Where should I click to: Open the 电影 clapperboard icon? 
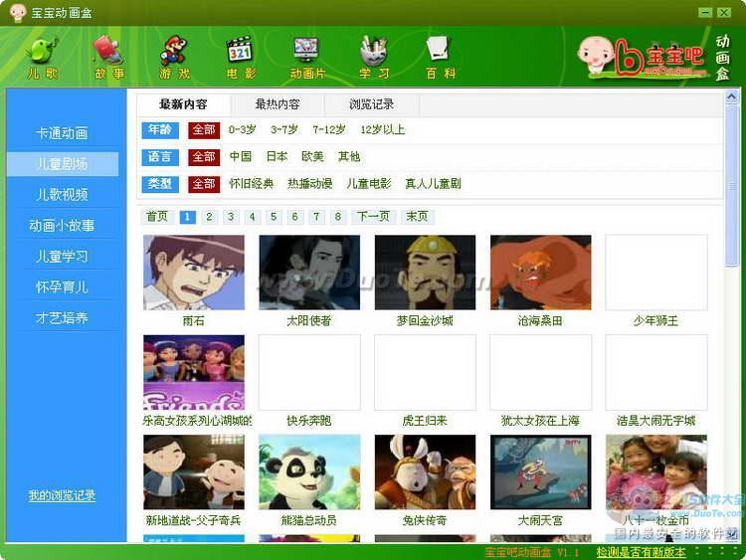(240, 51)
